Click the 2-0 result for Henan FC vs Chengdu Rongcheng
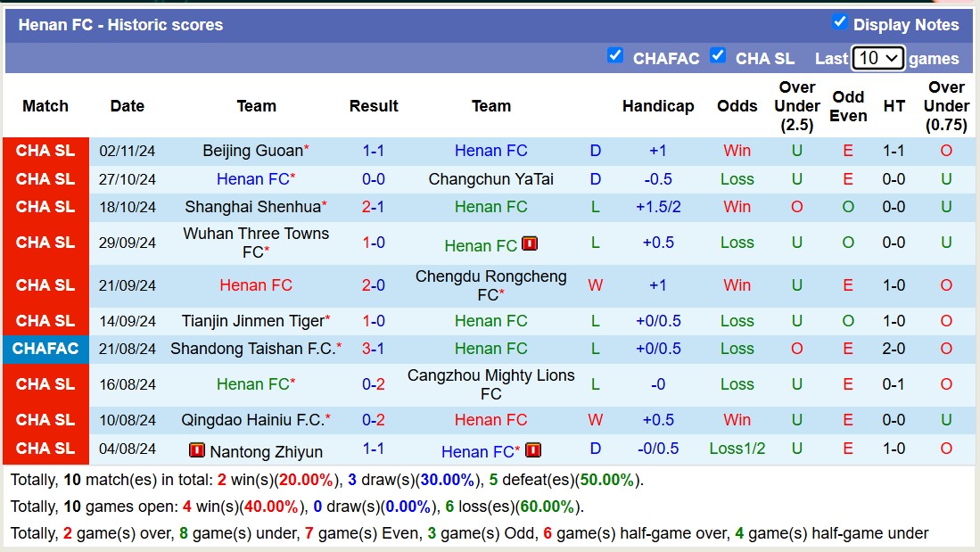The width and height of the screenshot is (980, 552). coord(374,285)
